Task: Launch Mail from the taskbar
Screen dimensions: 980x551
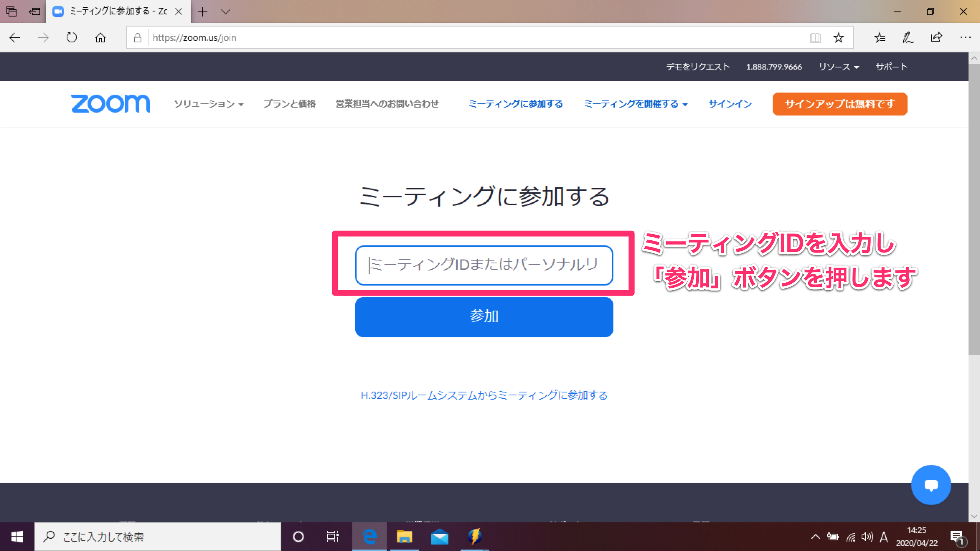Action: [440, 537]
